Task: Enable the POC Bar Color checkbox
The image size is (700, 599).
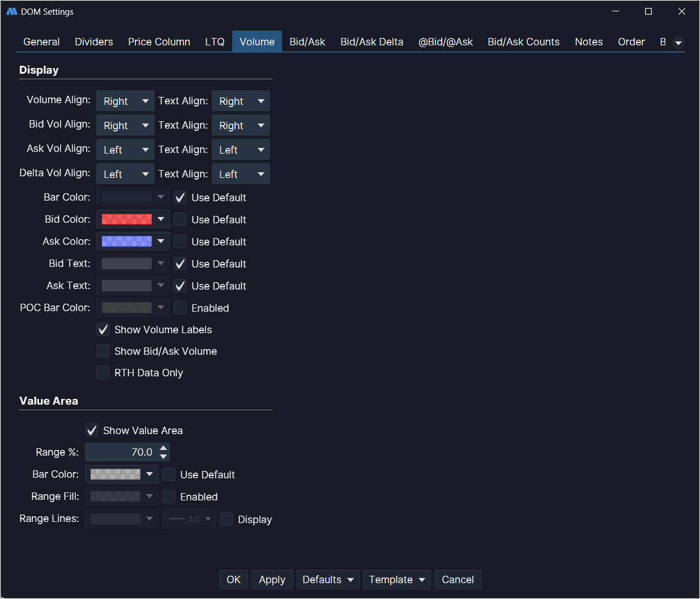Action: (180, 308)
